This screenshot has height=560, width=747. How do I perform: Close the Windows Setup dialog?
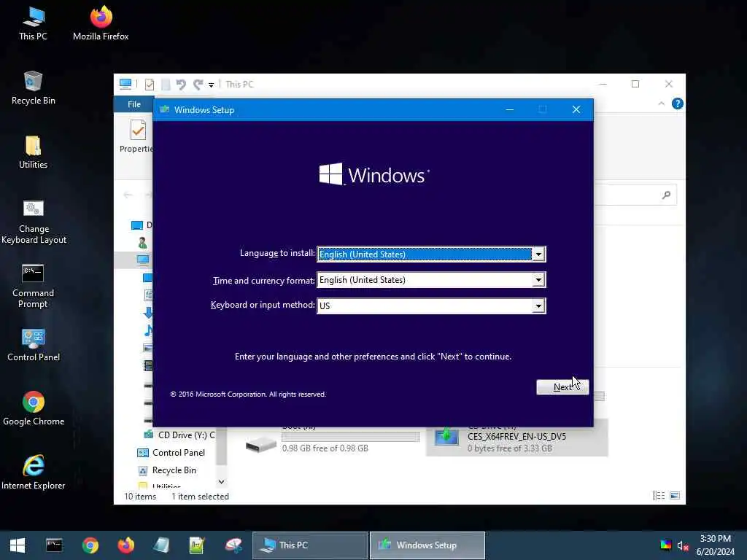point(576,110)
